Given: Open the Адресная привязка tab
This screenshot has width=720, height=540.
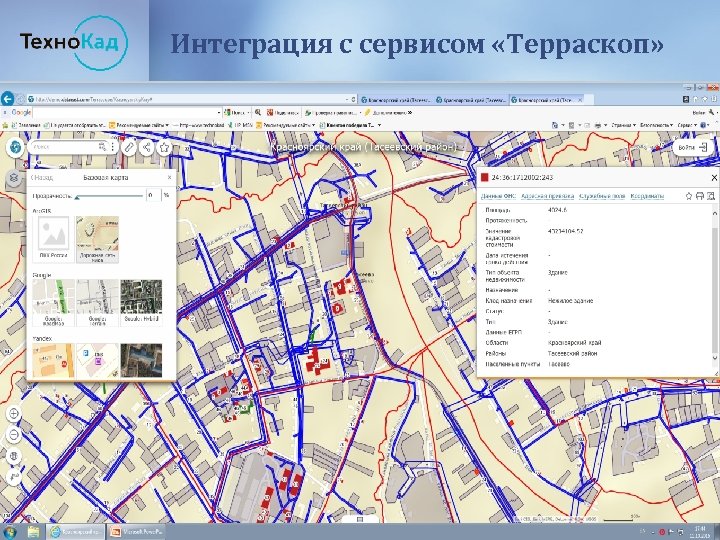Looking at the screenshot, I should [547, 196].
